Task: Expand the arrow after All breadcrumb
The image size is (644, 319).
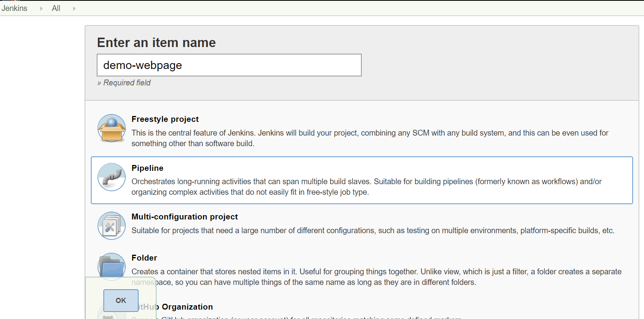Action: tap(74, 8)
